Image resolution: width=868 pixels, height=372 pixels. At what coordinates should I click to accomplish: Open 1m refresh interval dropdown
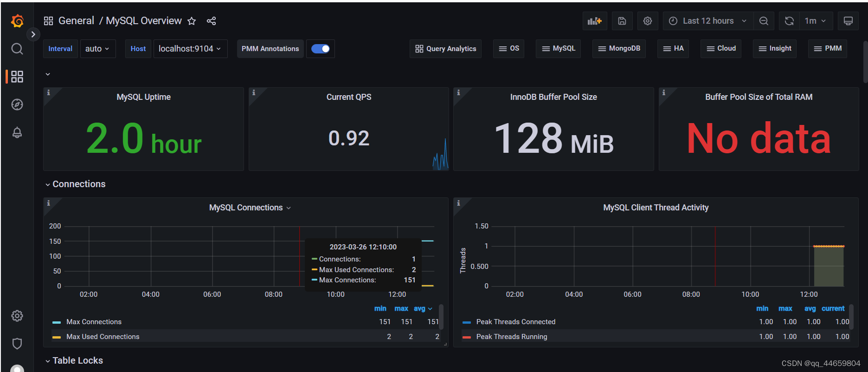click(x=816, y=21)
